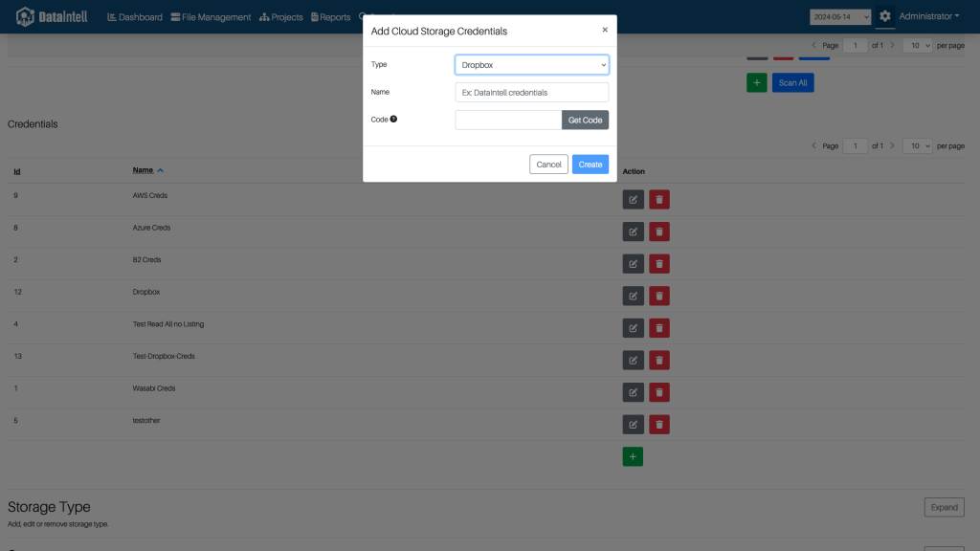Delete the Test-Dropbox-Creds credential
This screenshot has width=980, height=551.
(x=658, y=361)
